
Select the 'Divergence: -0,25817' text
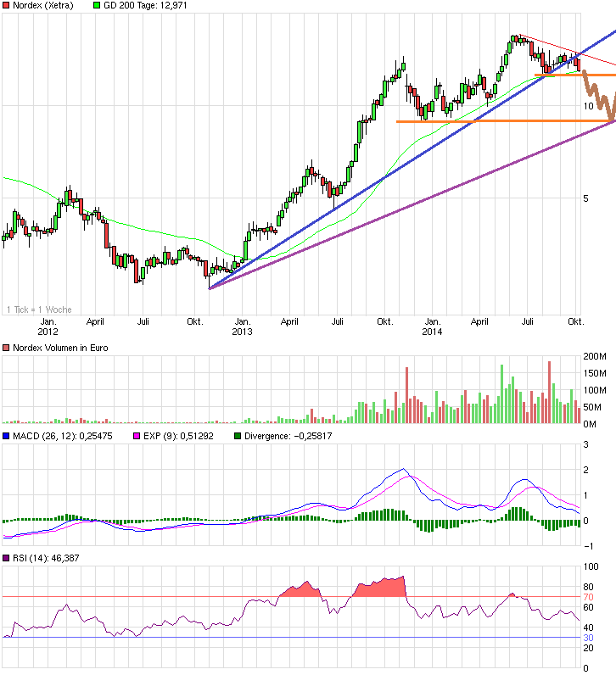[x=288, y=436]
